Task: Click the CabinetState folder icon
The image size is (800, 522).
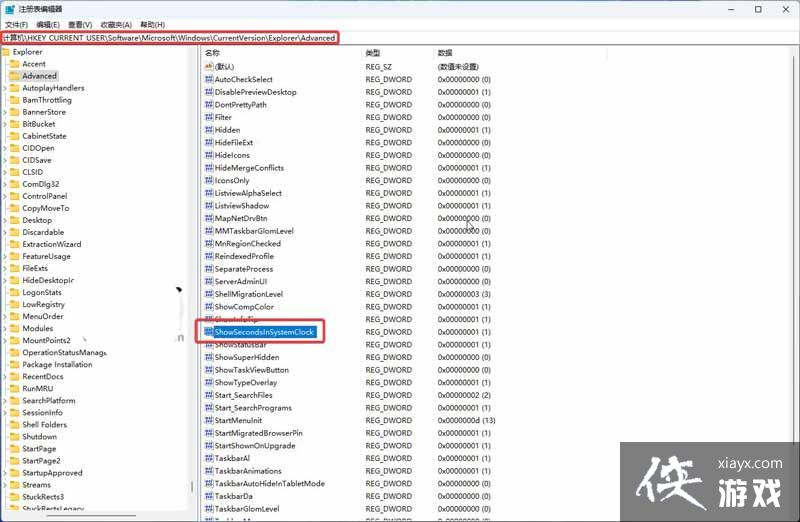Action: (x=14, y=136)
